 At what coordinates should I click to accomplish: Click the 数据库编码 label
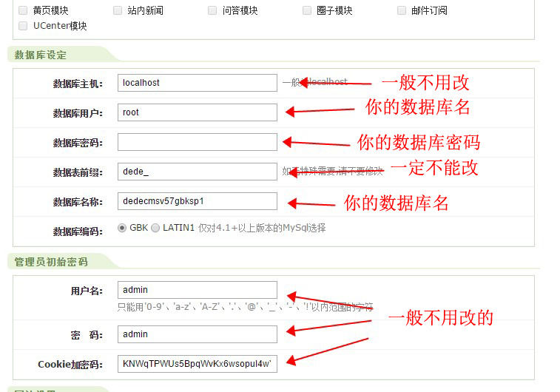[x=78, y=232]
